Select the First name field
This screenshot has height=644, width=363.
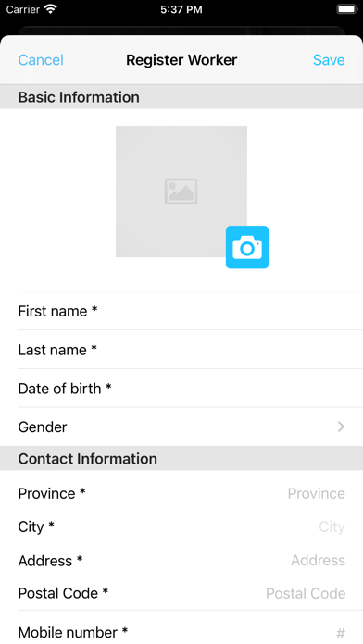pos(181,311)
